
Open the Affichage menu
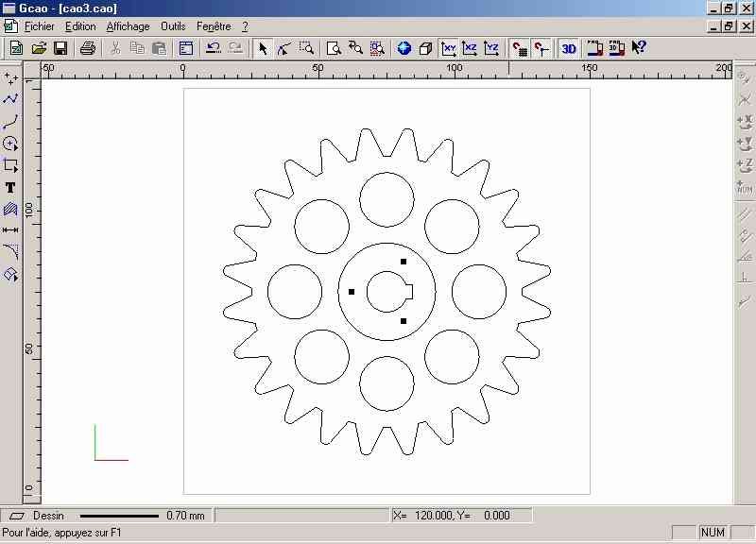128,26
